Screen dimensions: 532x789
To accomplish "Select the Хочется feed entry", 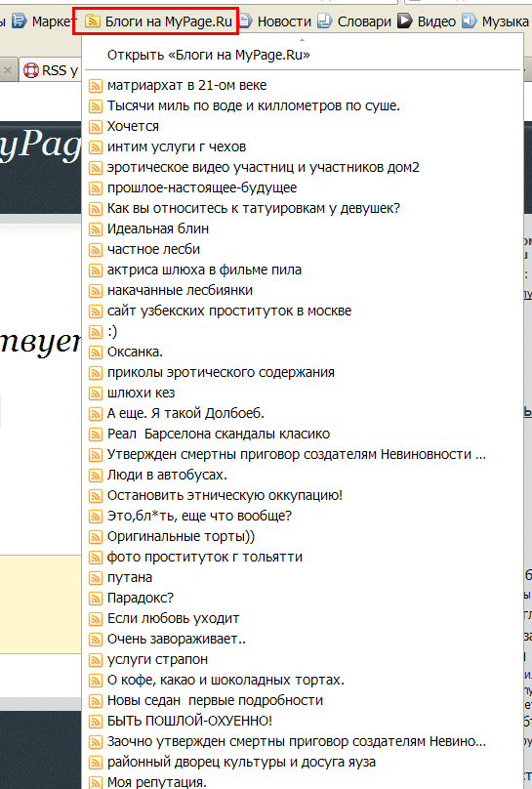I will coord(302,126).
